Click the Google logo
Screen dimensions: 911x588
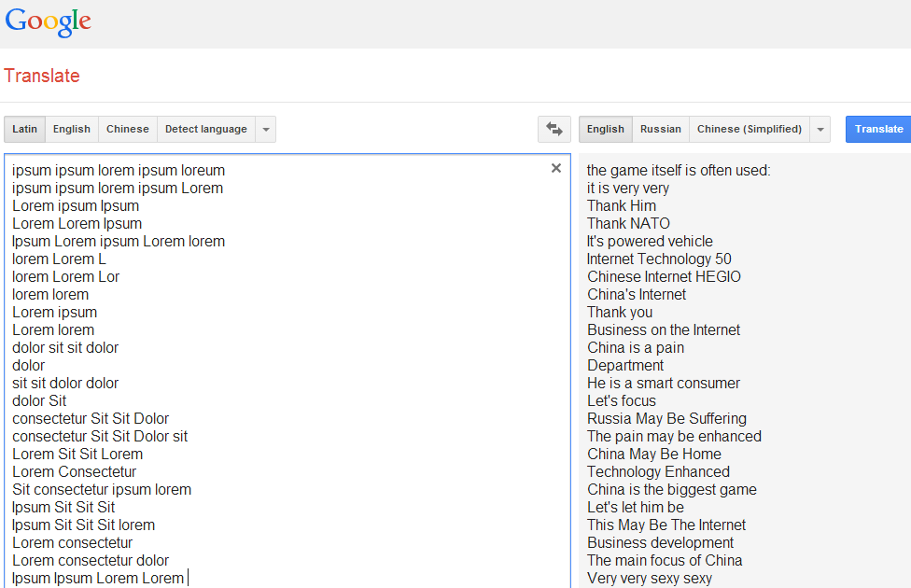[x=49, y=22]
